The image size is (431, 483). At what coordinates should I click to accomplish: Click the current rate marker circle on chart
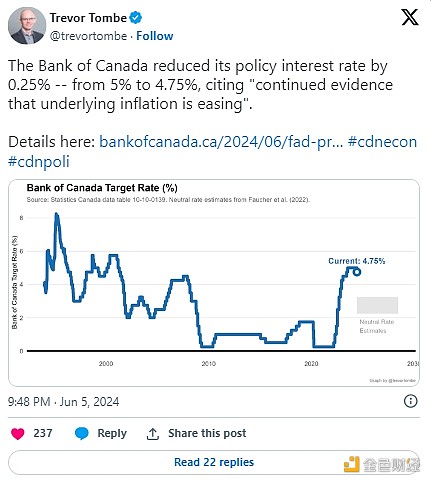point(357,272)
